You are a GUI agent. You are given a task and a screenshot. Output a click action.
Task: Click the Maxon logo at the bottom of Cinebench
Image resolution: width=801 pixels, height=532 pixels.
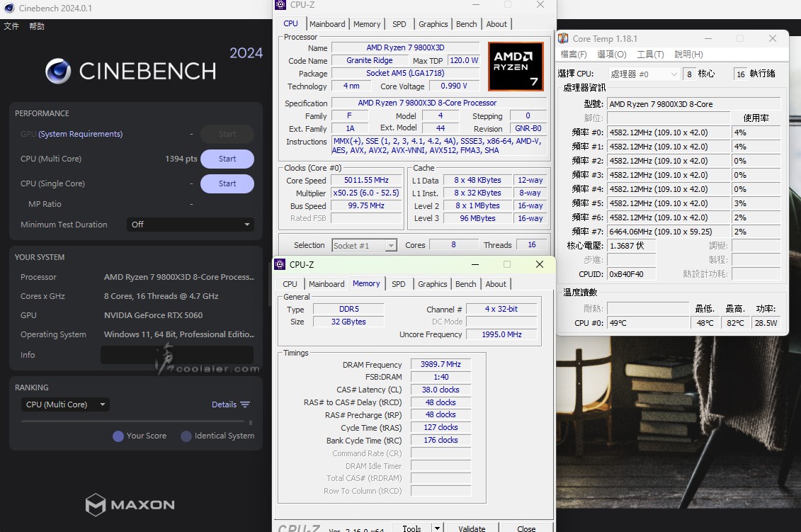[130, 505]
